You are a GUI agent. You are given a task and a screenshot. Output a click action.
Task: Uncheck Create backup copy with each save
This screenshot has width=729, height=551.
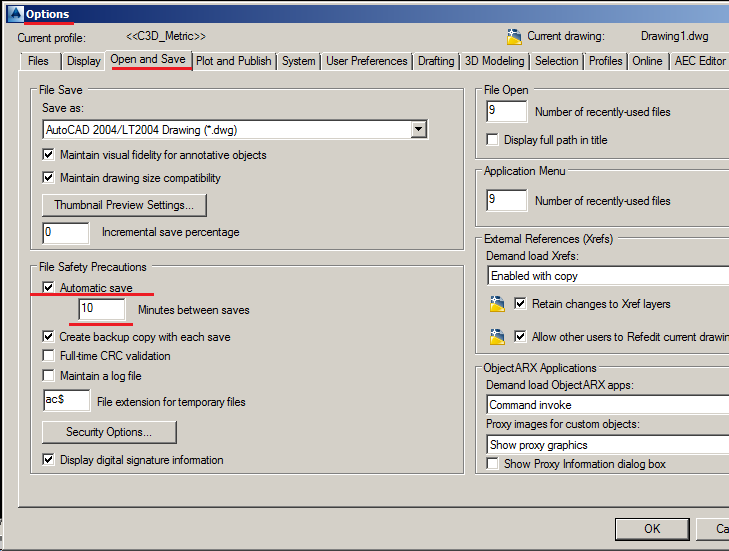[x=48, y=336]
